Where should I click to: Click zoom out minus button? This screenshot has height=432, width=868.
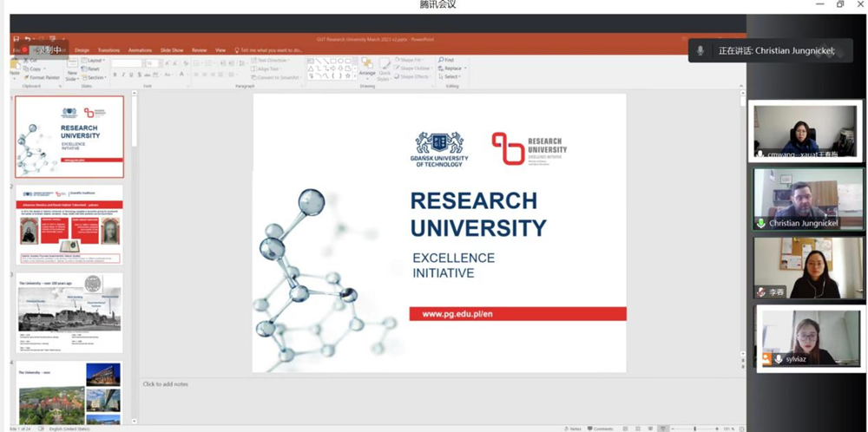(673, 429)
